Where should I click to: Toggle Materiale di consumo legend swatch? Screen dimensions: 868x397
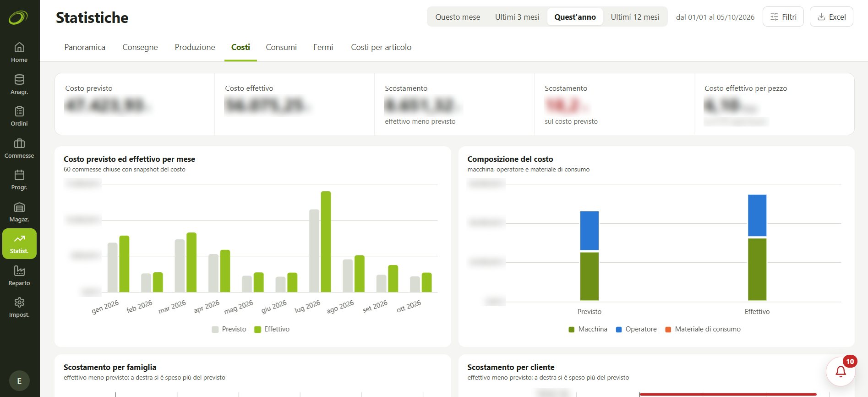pos(668,330)
